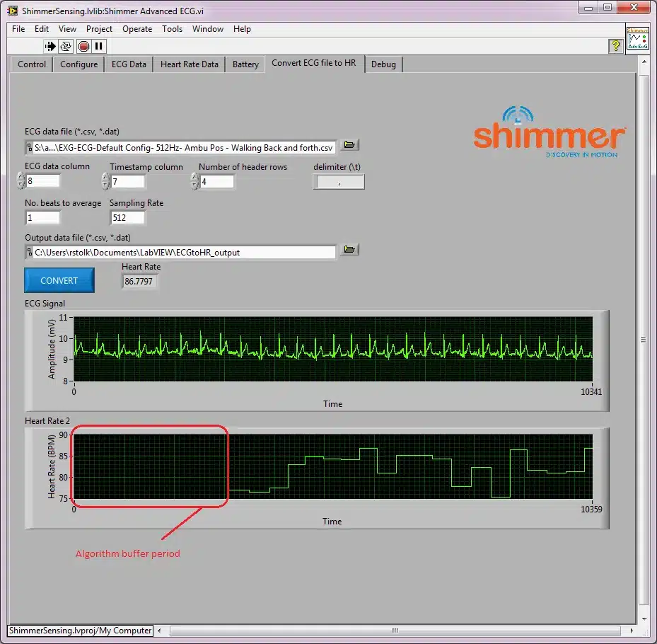Open the Edit menu
This screenshot has height=644, width=657.
(x=42, y=29)
